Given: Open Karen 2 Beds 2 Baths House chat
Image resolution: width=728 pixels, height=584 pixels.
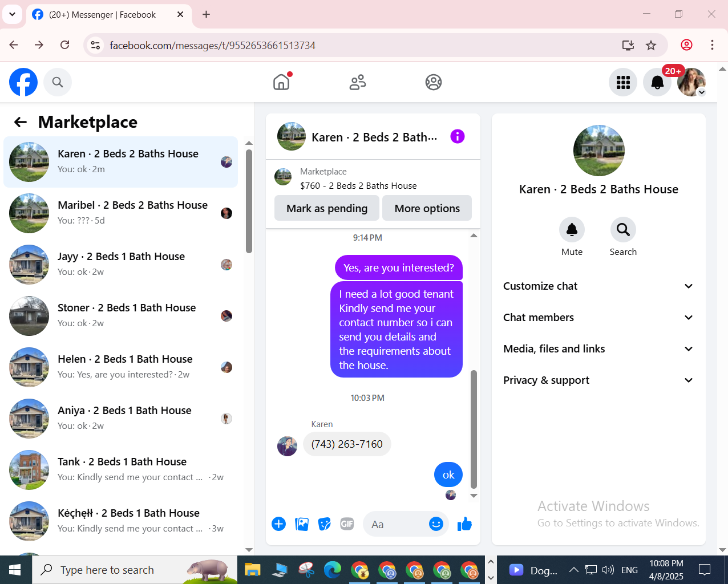Looking at the screenshot, I should [121, 162].
